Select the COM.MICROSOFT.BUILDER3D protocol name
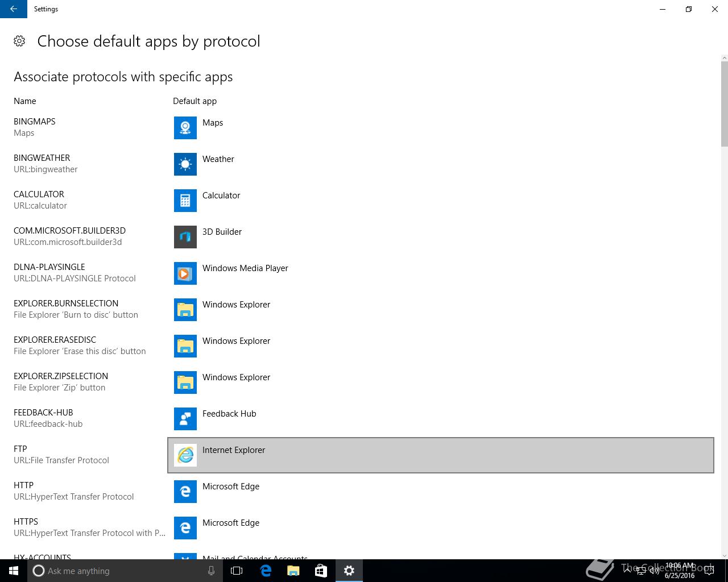Image resolution: width=728 pixels, height=582 pixels. coord(70,230)
